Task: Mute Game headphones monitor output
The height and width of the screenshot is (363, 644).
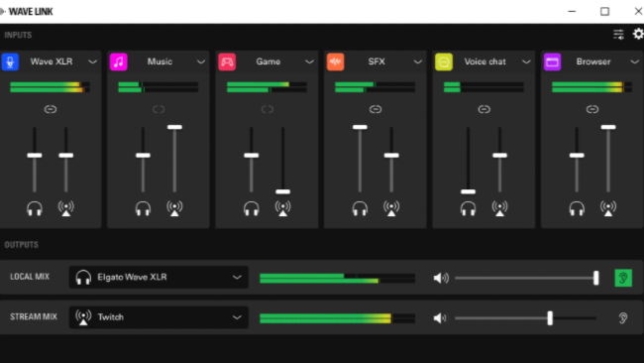Action: click(x=252, y=208)
